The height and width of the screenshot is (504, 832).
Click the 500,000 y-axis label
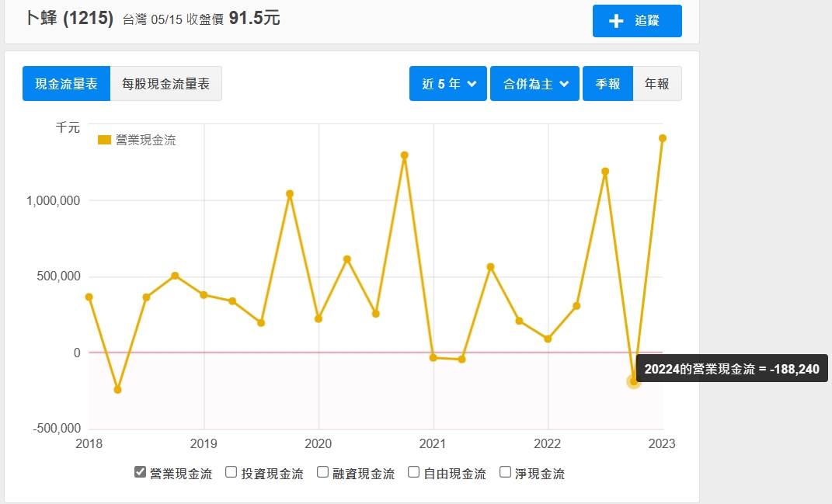[x=58, y=276]
